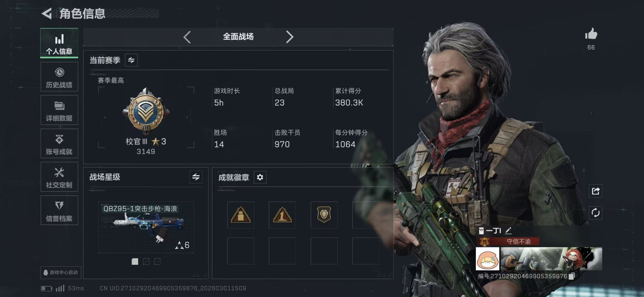
Task: Edit the player nickname with pencil icon
Action: pos(508,231)
